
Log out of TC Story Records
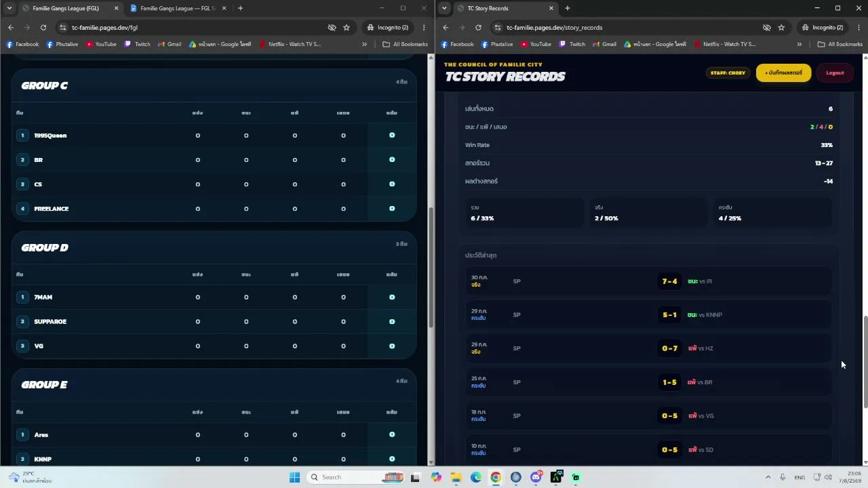[x=835, y=73]
